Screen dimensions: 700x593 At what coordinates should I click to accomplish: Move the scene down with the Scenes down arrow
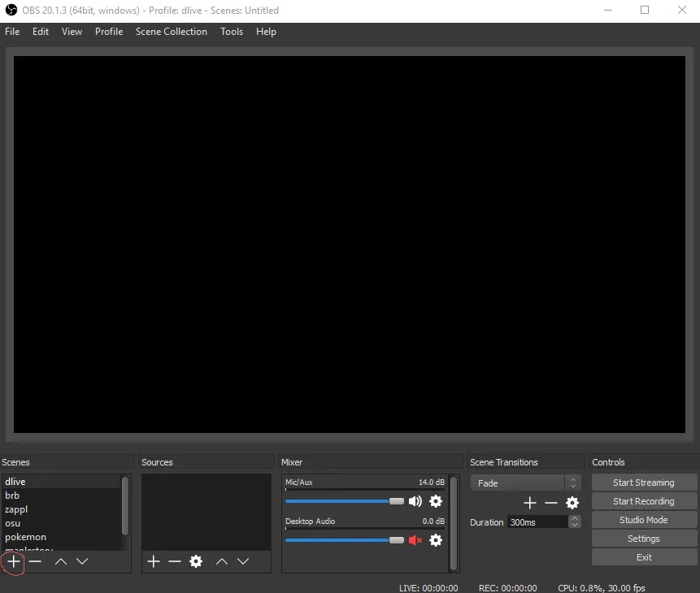click(x=82, y=561)
